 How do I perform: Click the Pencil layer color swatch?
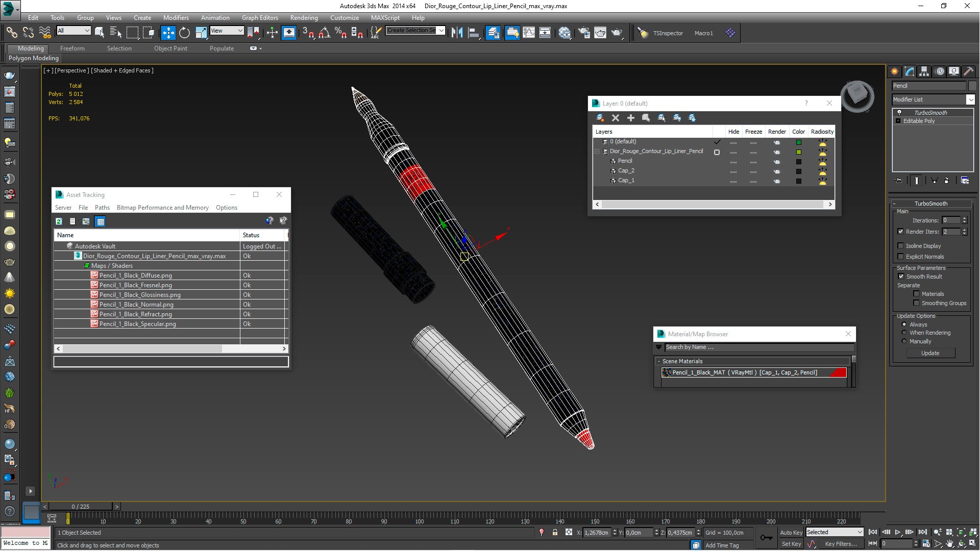click(799, 162)
